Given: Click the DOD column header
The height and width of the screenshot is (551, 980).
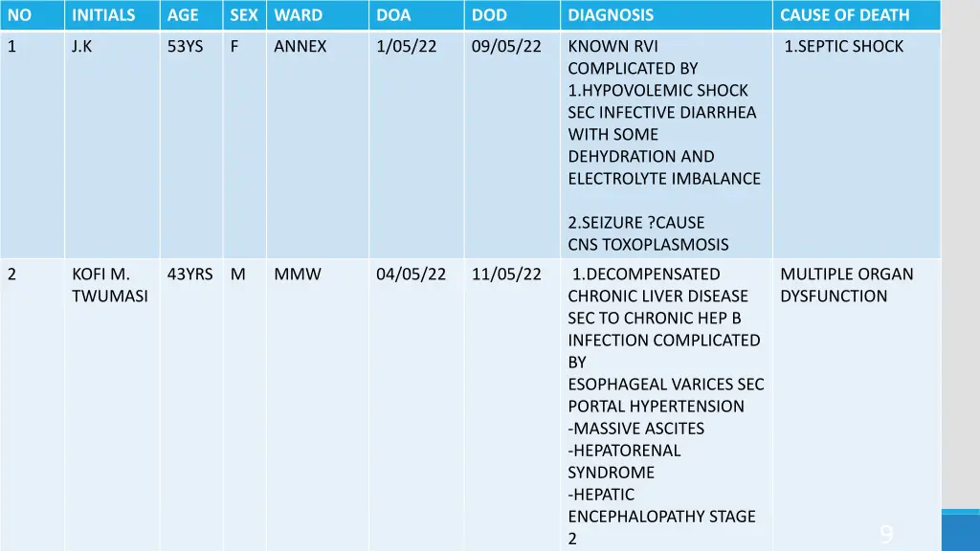Looking at the screenshot, I should click(x=513, y=15).
